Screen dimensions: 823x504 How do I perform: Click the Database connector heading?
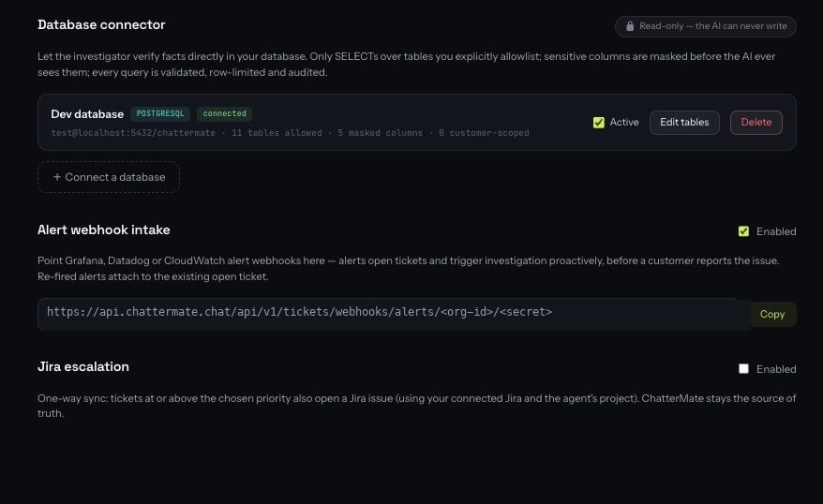101,24
